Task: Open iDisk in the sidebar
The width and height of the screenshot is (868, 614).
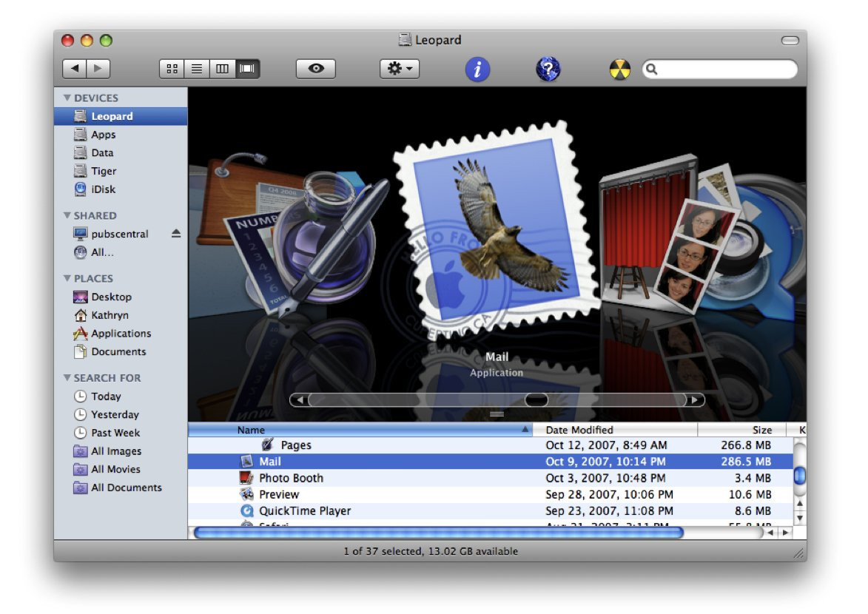Action: click(103, 189)
